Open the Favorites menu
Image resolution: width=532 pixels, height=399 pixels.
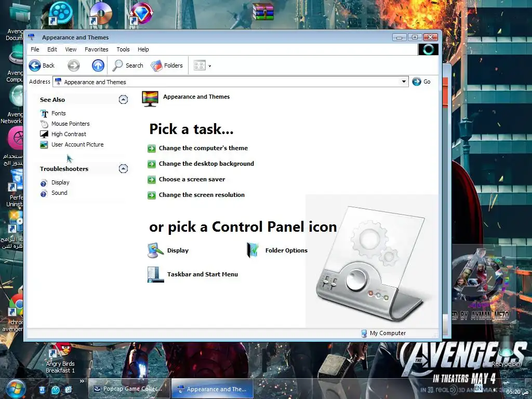[96, 49]
